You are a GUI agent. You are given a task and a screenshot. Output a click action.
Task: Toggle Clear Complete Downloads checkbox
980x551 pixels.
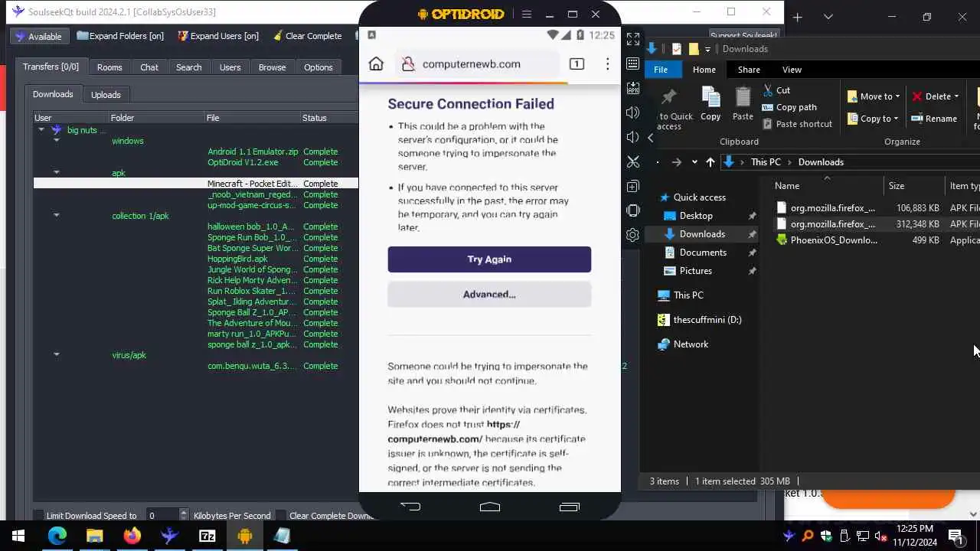[281, 516]
